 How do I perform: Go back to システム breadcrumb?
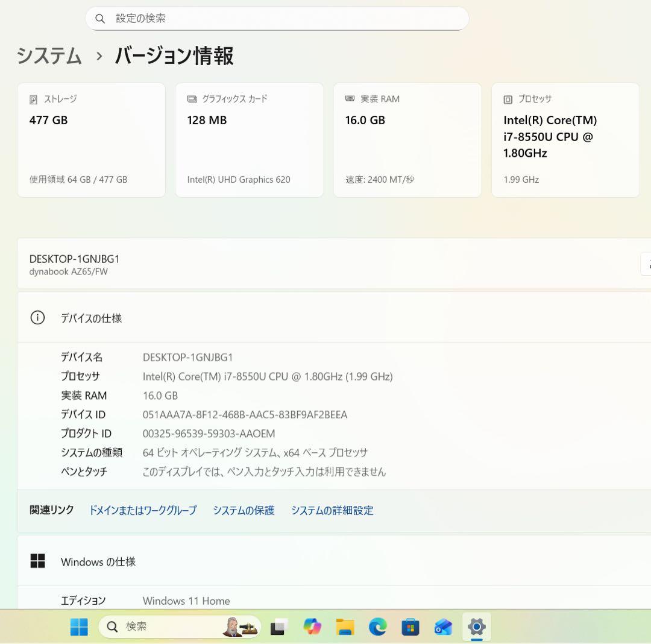[x=49, y=56]
